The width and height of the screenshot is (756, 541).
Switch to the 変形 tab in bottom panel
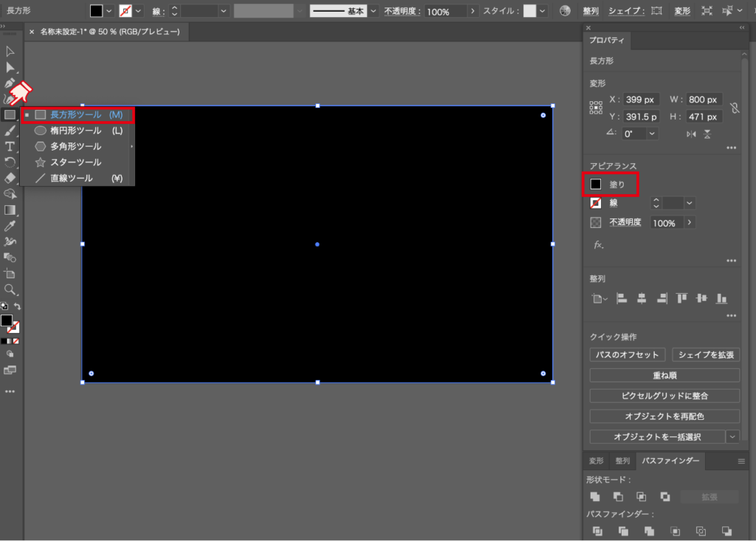596,461
